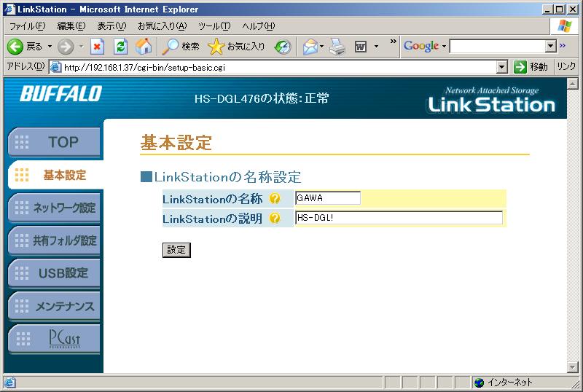The height and width of the screenshot is (392, 583).
Task: Click the LinkStationの説明 input field
Action: coord(399,218)
